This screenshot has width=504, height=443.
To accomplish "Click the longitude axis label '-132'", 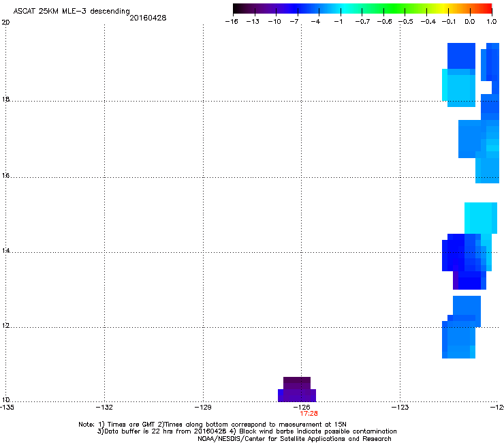I will [104, 408].
